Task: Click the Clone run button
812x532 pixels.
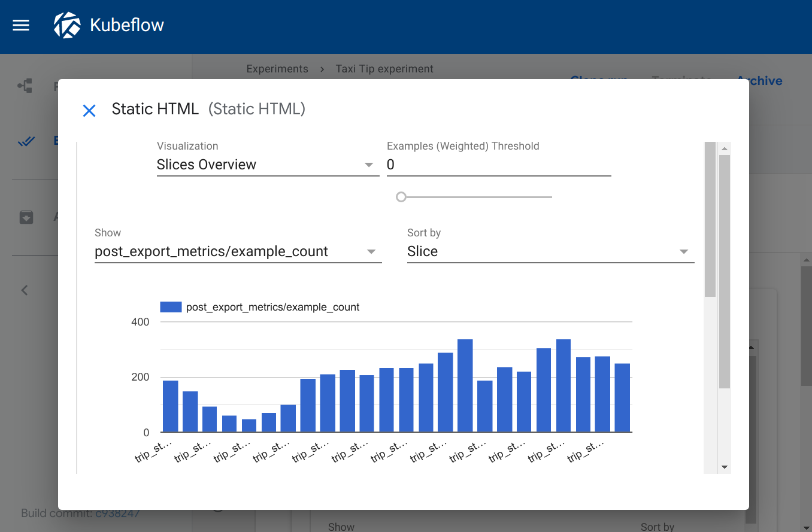Action: (x=599, y=80)
